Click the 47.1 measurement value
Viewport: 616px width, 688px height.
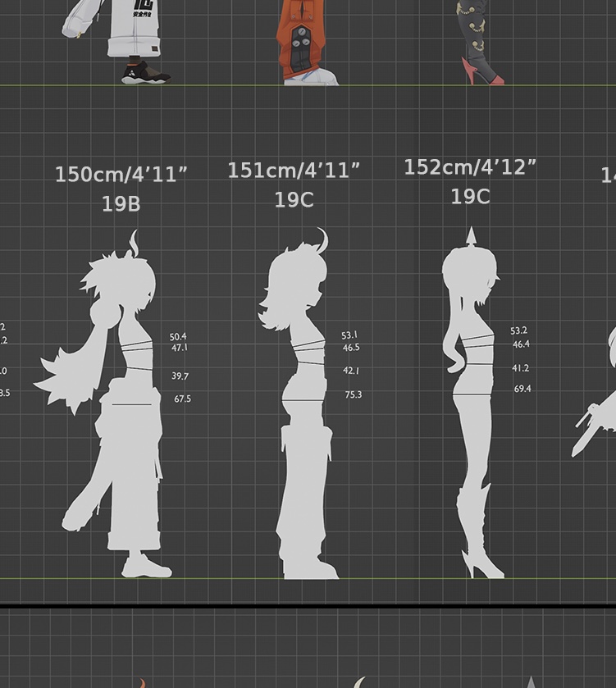[x=180, y=348]
